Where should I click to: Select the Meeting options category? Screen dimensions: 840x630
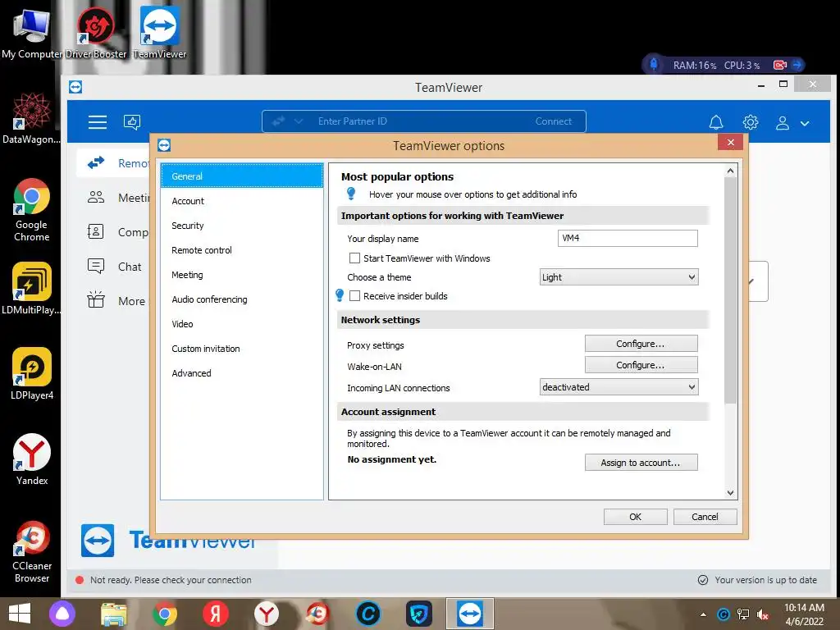pyautogui.click(x=242, y=275)
